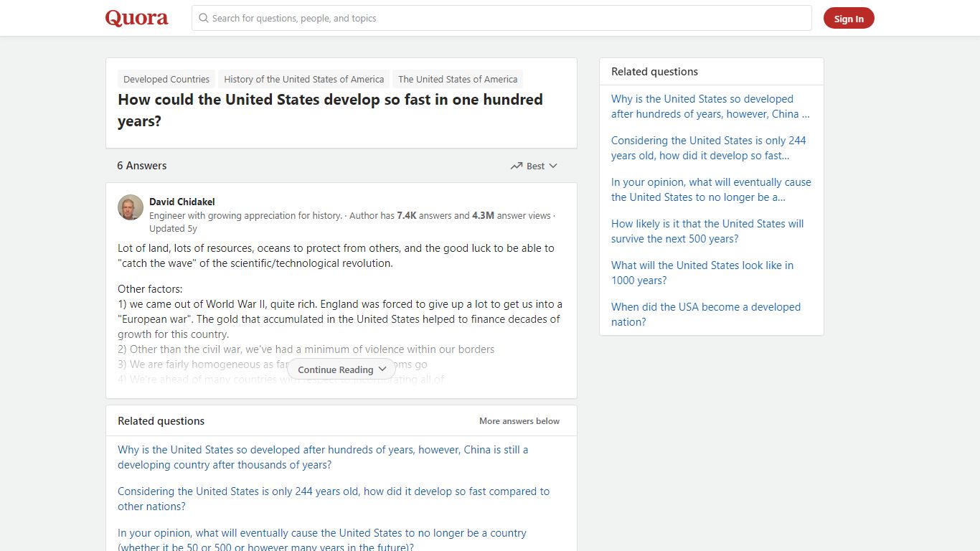Click the trending arrow icon beside Best
Screen dimensions: 980x551
(x=517, y=166)
